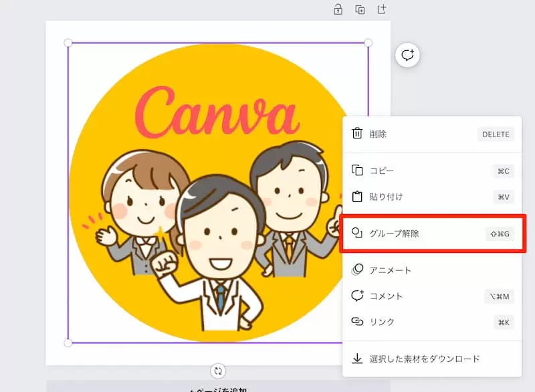Click the ⌘V shortcut badge
The width and height of the screenshot is (535, 392).
504,197
